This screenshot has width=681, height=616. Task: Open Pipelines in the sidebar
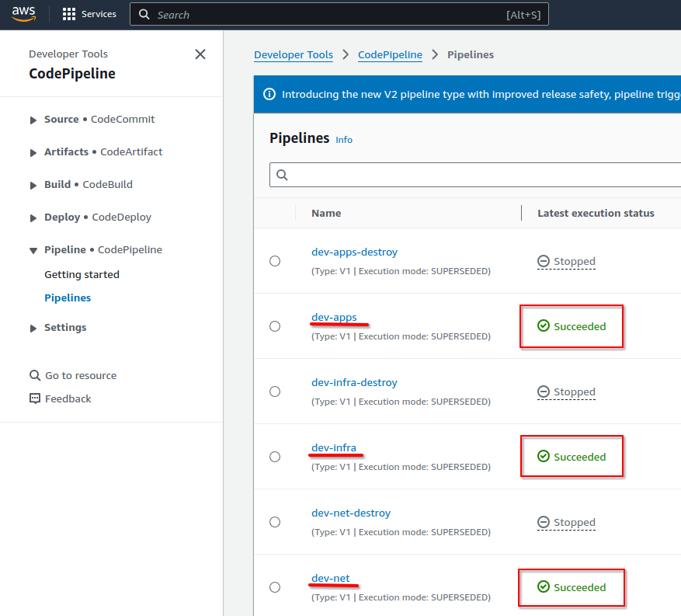click(68, 298)
